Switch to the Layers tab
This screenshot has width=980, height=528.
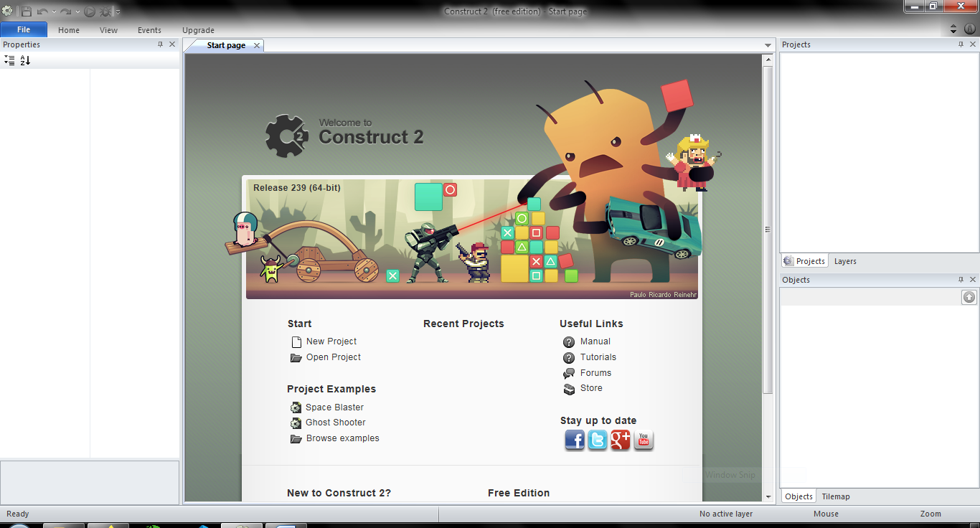pos(845,260)
